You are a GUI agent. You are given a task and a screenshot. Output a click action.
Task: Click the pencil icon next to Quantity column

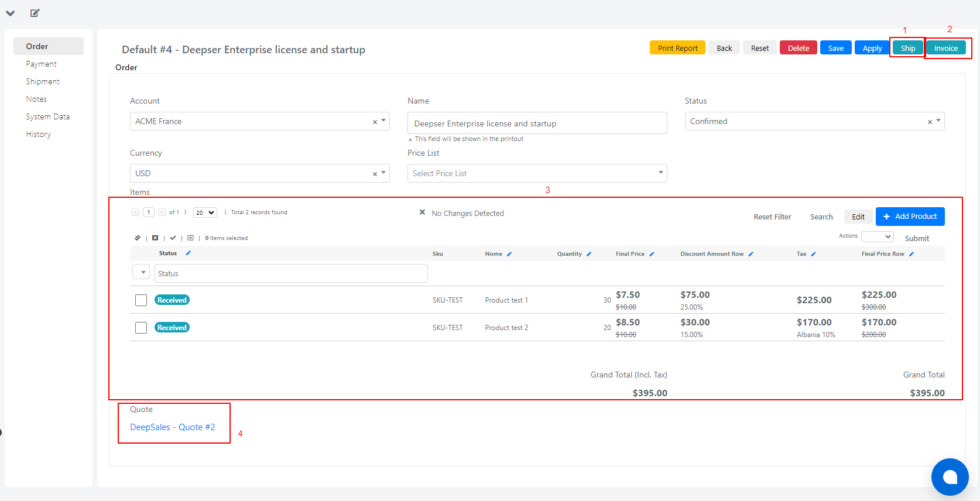[x=589, y=254]
